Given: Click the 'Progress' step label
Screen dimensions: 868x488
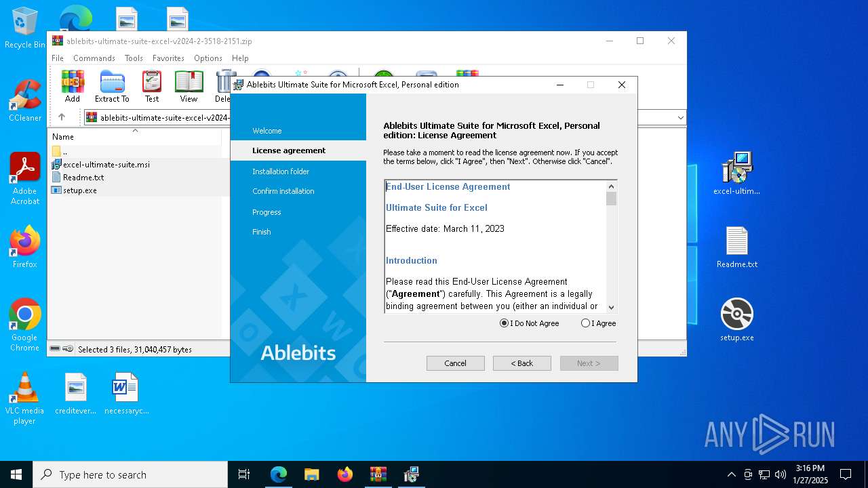Looking at the screenshot, I should (x=267, y=212).
